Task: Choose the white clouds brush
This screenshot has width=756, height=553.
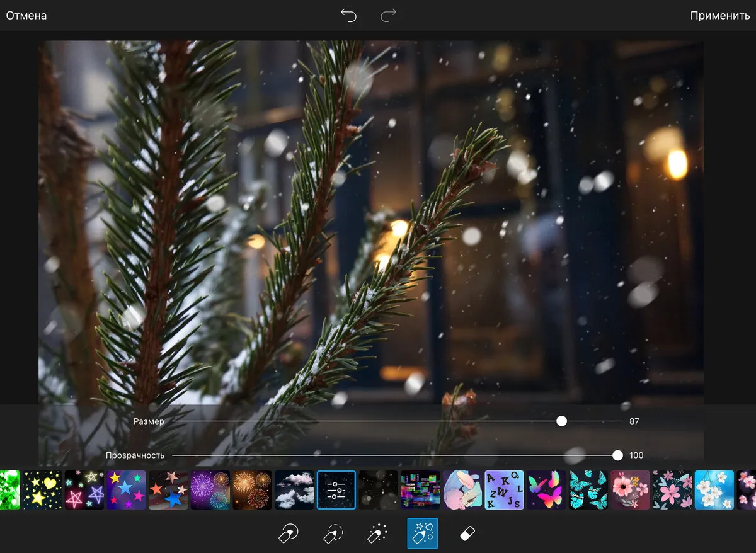Action: pyautogui.click(x=294, y=490)
